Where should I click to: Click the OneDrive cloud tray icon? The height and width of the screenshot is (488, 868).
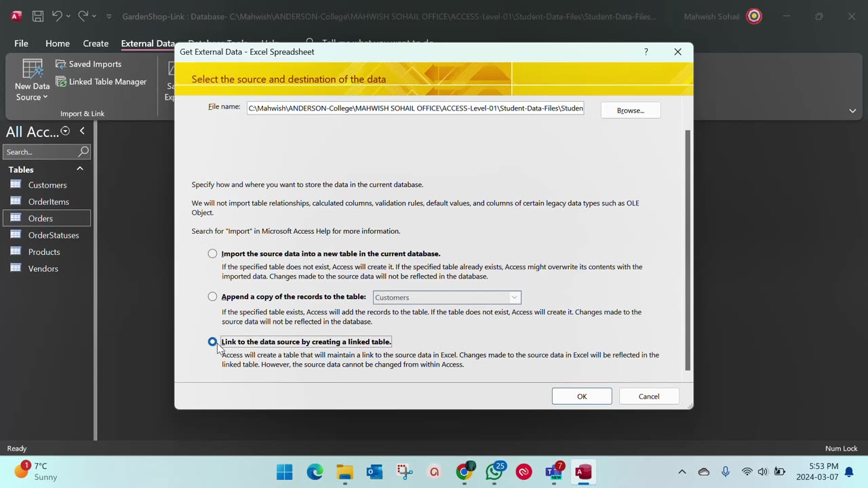pos(704,472)
